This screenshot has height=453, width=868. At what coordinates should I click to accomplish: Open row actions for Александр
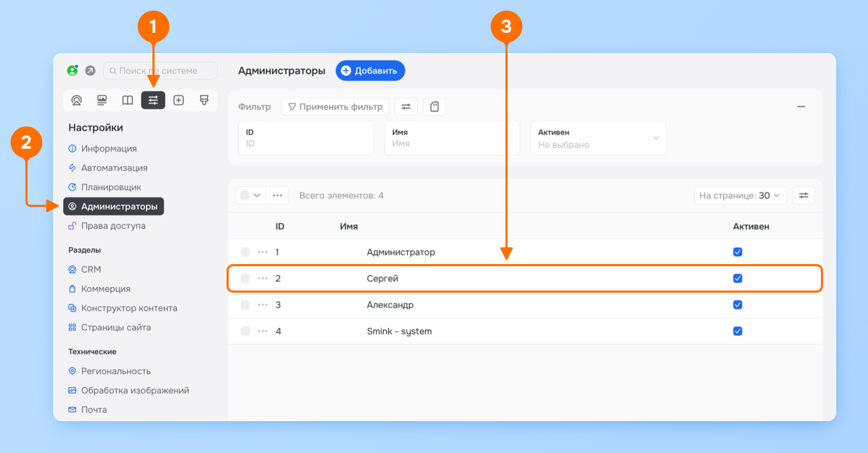[x=263, y=305]
